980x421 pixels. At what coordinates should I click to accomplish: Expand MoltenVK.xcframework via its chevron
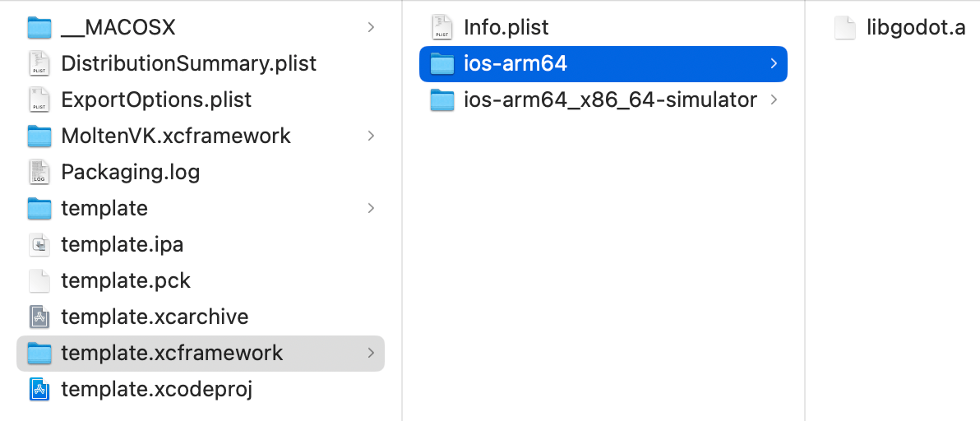372,136
